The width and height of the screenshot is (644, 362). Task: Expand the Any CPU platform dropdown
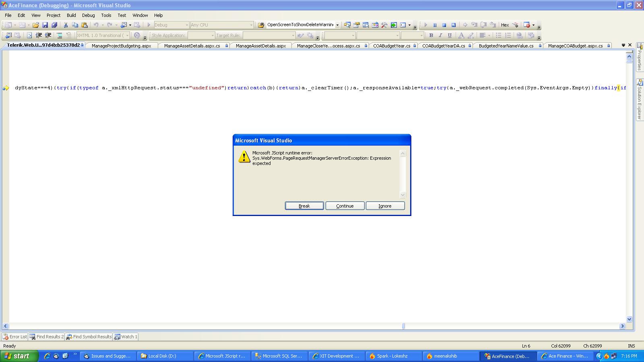click(x=251, y=25)
